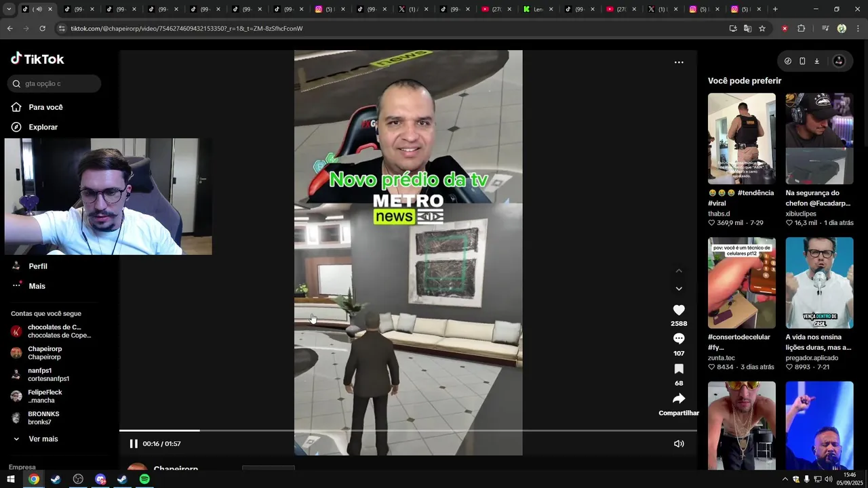Viewport: 868px width, 488px height.
Task: Switch to the Kick 'Len' tab
Action: click(538, 9)
